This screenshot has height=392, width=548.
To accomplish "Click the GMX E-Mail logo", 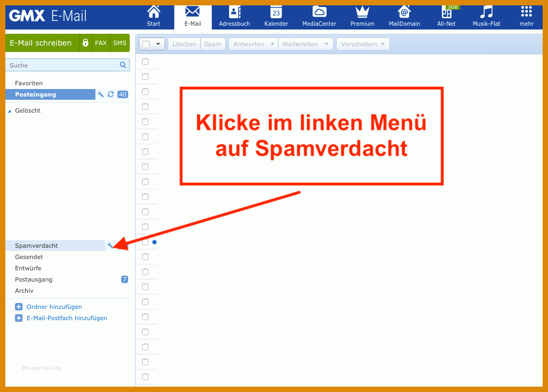I will click(x=48, y=16).
